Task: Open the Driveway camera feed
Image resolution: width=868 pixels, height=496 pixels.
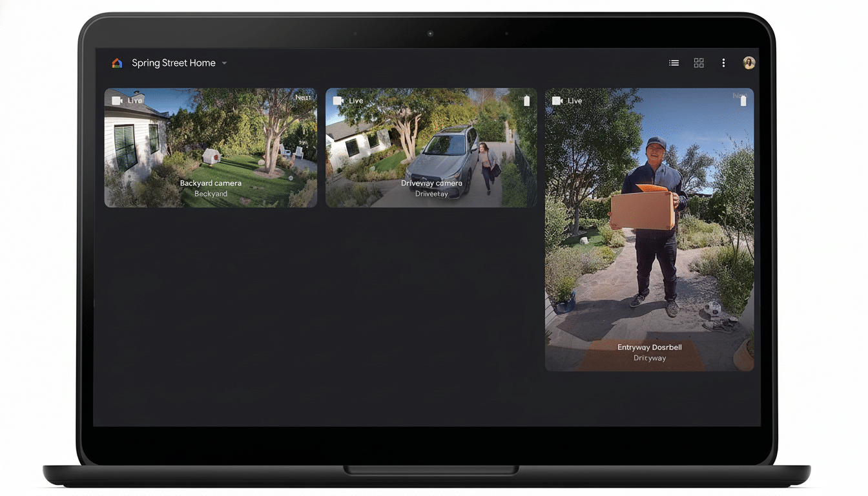Action: click(431, 147)
